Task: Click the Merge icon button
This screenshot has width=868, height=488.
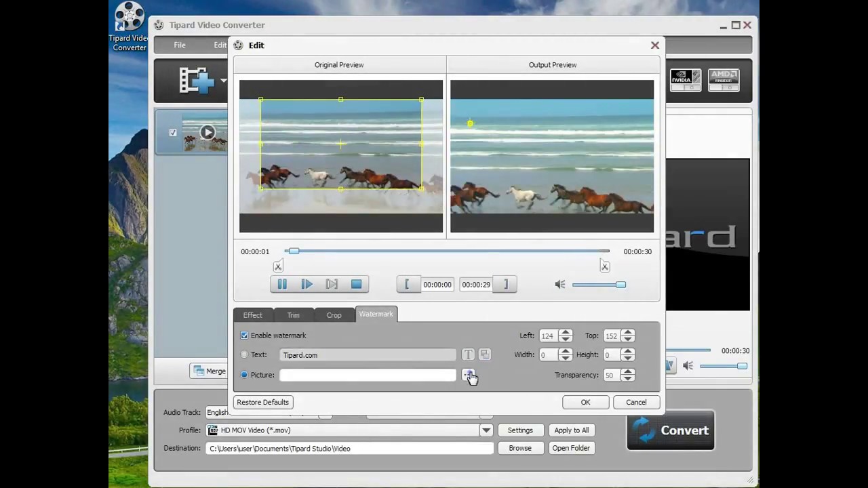Action: pyautogui.click(x=210, y=371)
